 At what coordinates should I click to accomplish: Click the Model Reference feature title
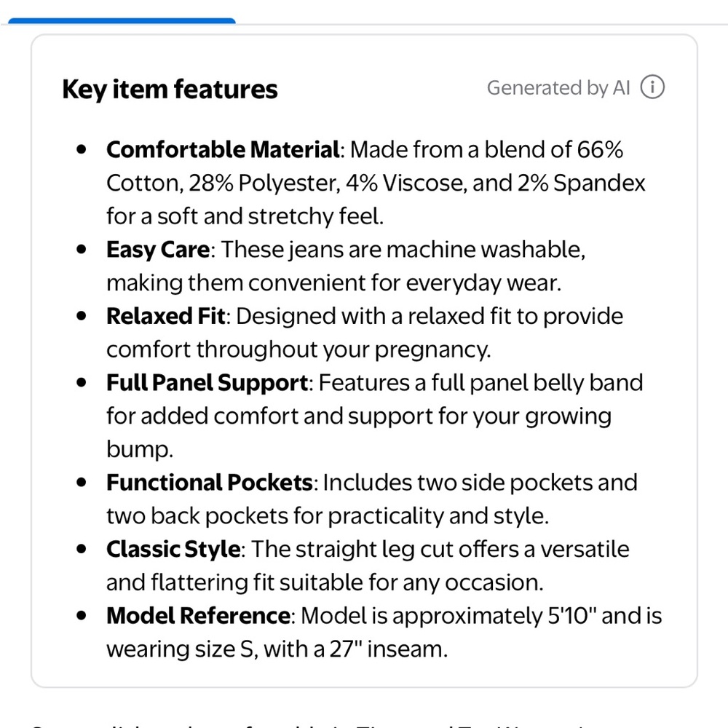198,616
